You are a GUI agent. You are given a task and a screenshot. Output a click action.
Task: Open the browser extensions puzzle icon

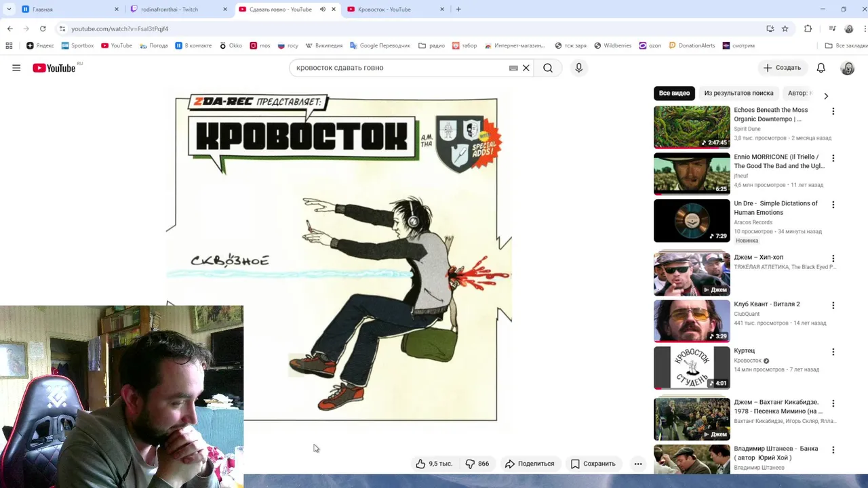click(x=808, y=28)
